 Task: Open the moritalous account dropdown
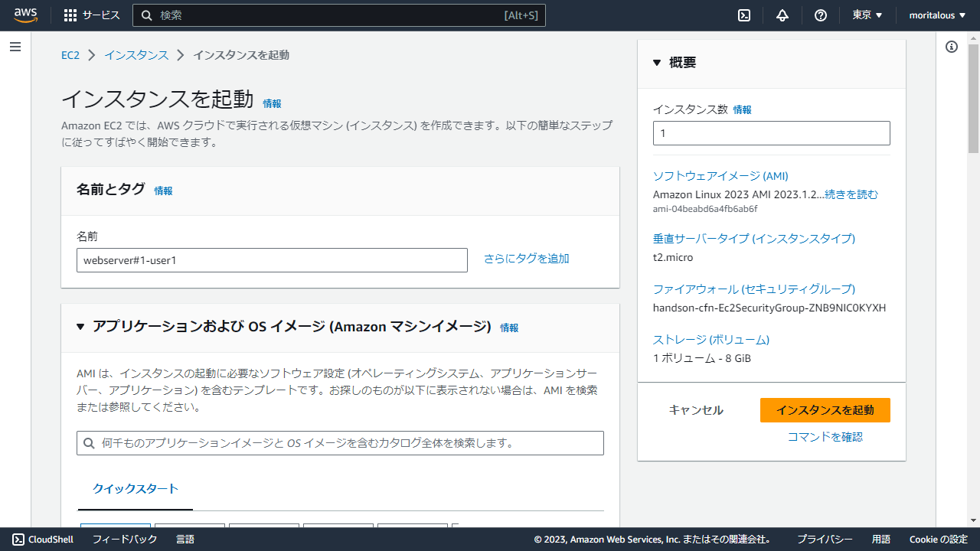click(x=937, y=15)
